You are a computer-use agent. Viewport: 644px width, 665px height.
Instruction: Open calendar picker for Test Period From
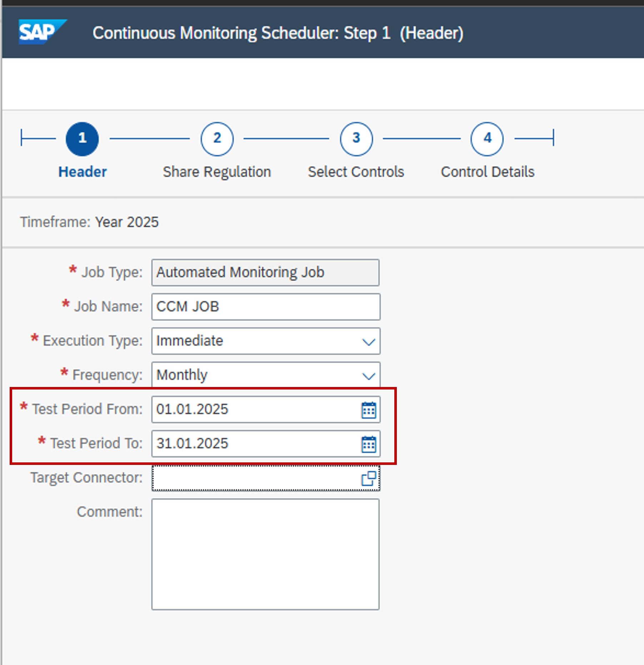pyautogui.click(x=368, y=410)
